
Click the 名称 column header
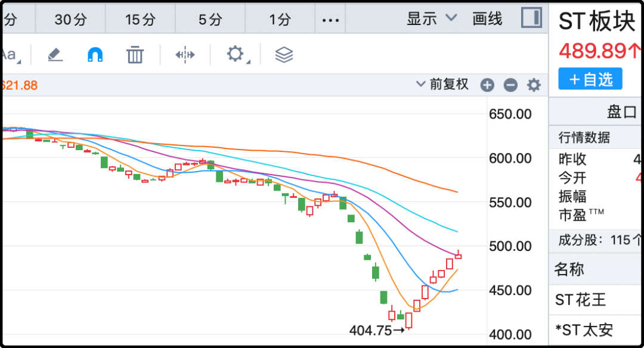[569, 269]
